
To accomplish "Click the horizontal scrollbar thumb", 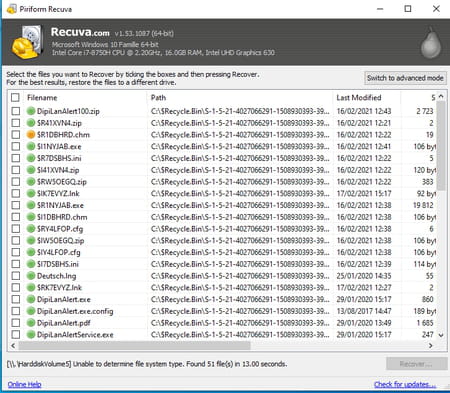I will coord(134,346).
